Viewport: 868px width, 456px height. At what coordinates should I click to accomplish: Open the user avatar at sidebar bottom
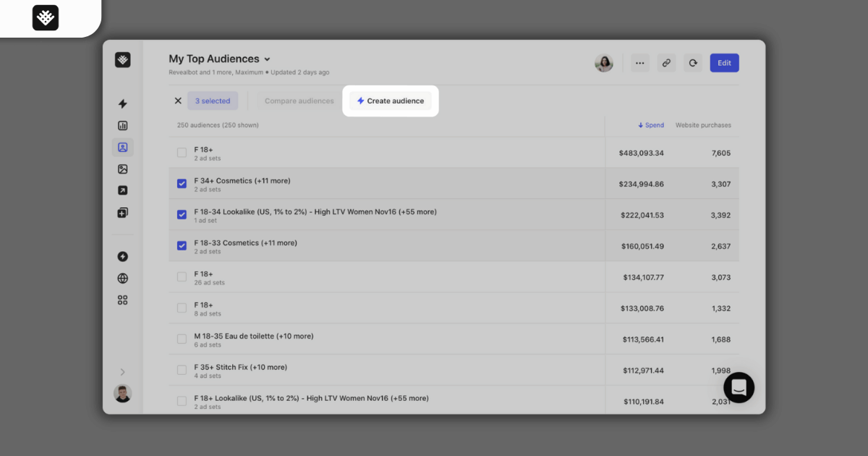[123, 394]
